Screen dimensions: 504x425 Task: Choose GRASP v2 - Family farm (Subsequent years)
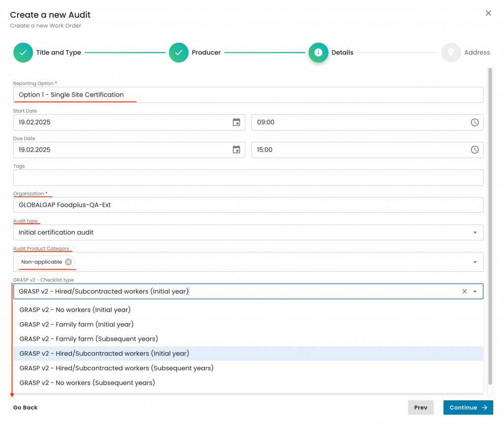tap(89, 339)
